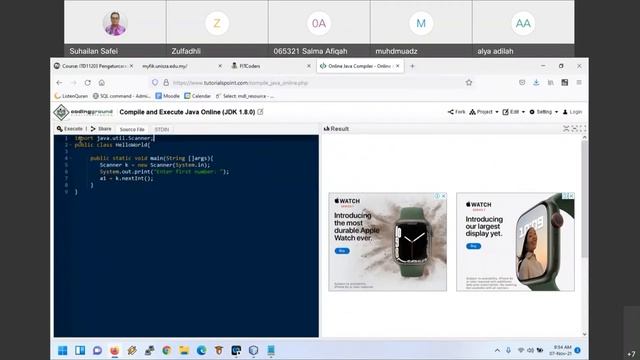Click the codingground logo

pyautogui.click(x=83, y=112)
